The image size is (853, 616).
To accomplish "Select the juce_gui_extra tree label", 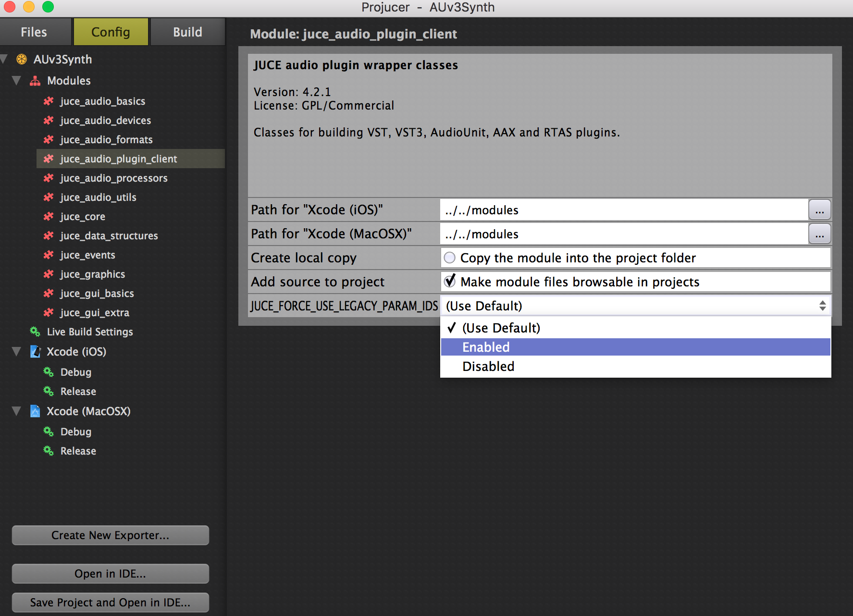I will (x=95, y=312).
